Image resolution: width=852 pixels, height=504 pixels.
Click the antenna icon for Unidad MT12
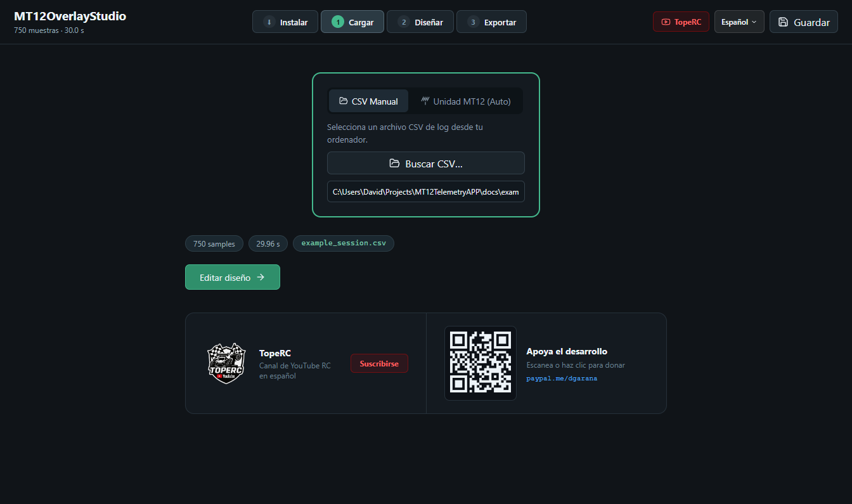(425, 101)
